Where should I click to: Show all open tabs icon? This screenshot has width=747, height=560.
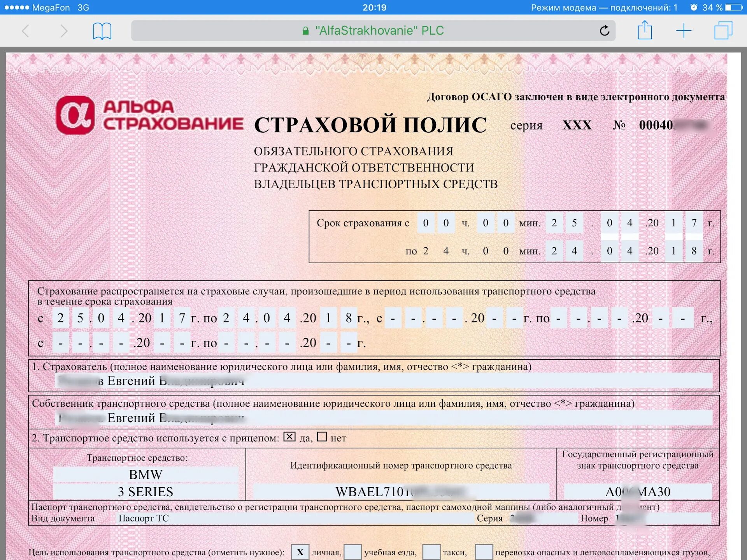pos(723,30)
